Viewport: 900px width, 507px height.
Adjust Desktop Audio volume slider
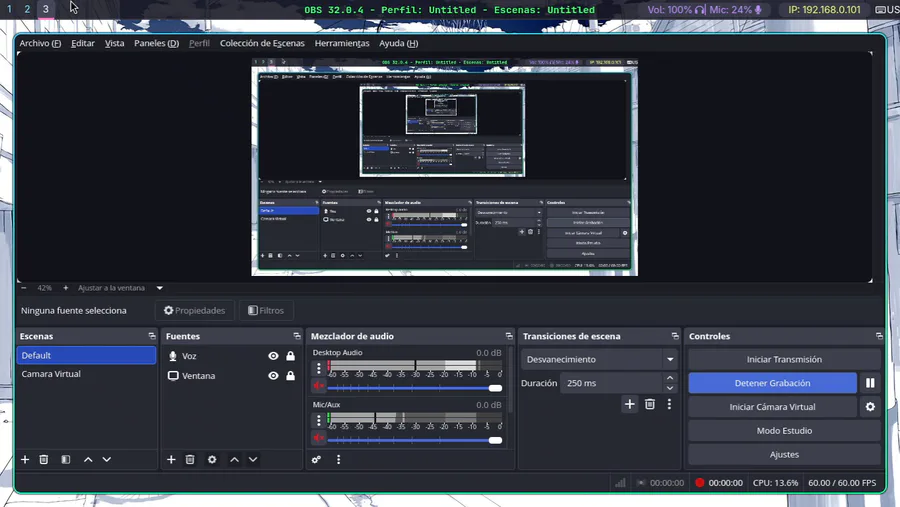point(414,388)
